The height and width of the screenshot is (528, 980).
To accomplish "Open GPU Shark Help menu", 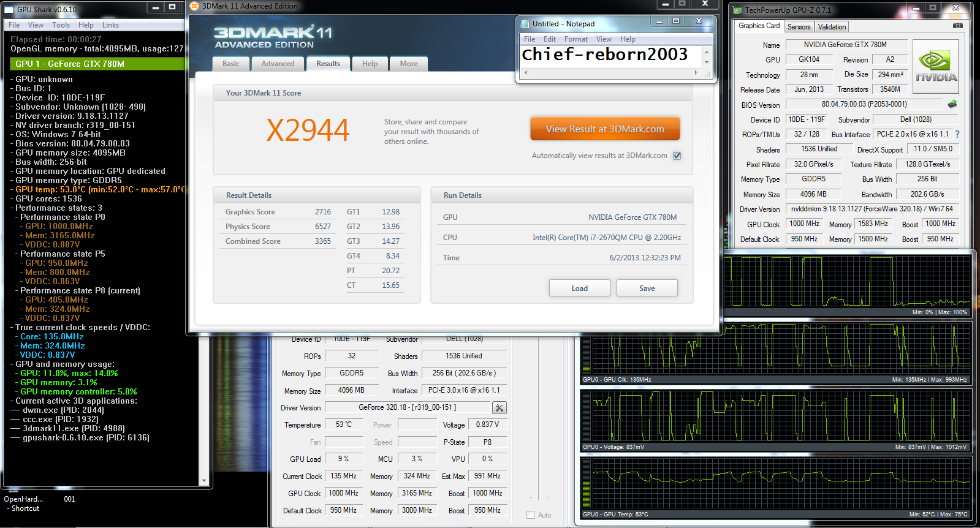I will coord(86,25).
